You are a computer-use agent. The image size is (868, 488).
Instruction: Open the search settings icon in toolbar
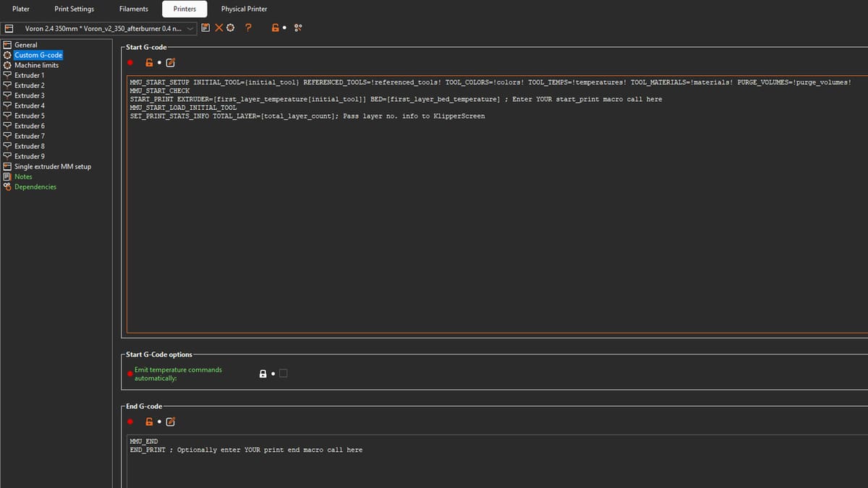tap(298, 28)
